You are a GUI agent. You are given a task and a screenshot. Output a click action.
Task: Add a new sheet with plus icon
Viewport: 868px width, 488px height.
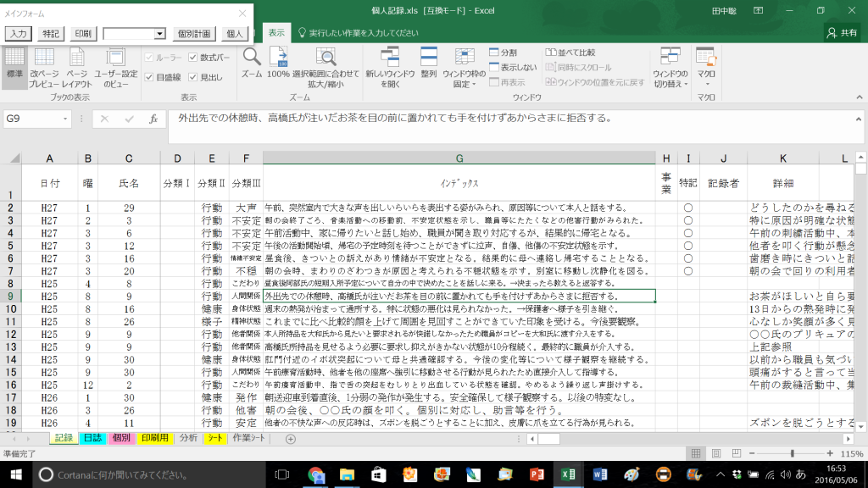[291, 439]
